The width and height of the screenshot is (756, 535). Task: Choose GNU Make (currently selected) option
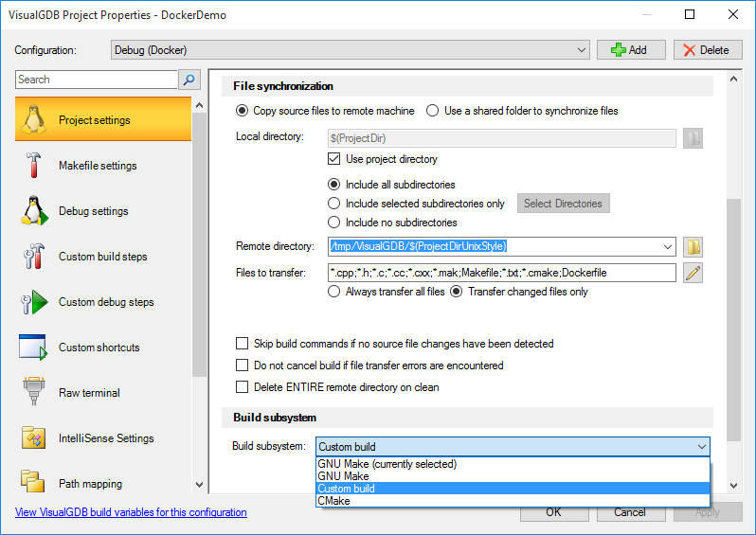(513, 464)
